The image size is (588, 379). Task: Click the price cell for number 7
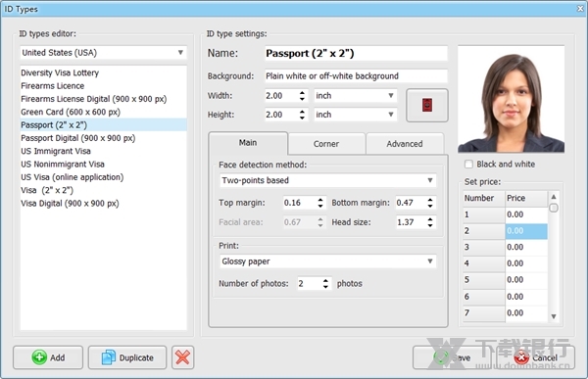click(526, 313)
